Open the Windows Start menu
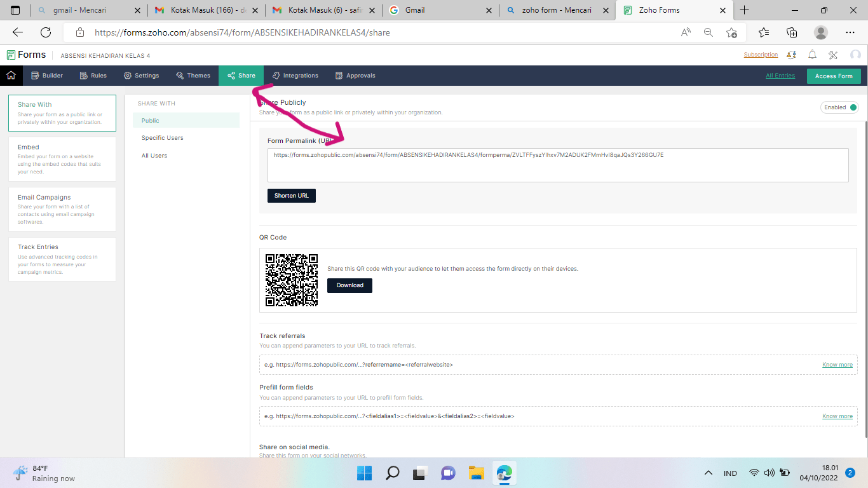Viewport: 868px width, 488px height. pos(365,473)
